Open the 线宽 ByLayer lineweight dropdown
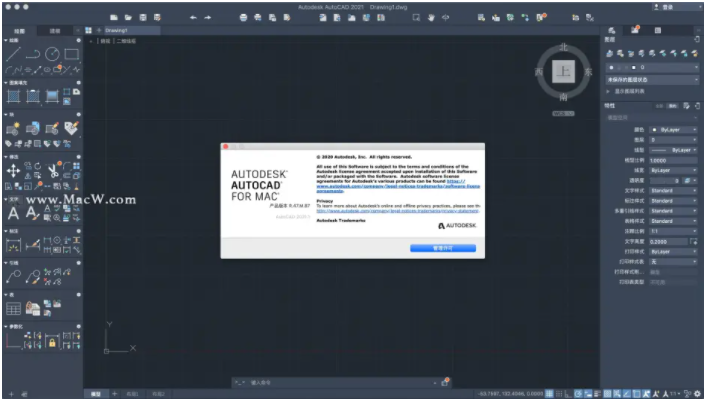 coord(673,171)
